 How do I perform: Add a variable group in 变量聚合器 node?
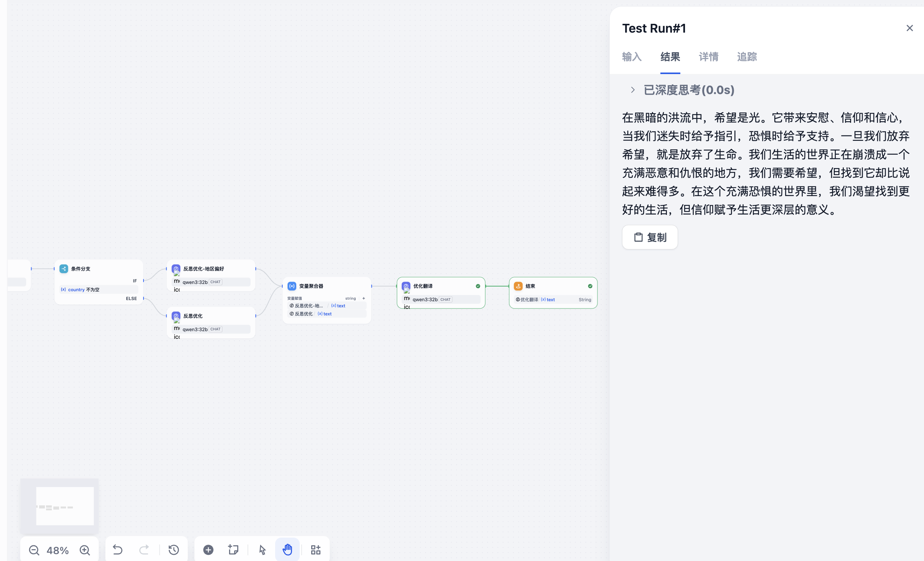click(x=364, y=298)
